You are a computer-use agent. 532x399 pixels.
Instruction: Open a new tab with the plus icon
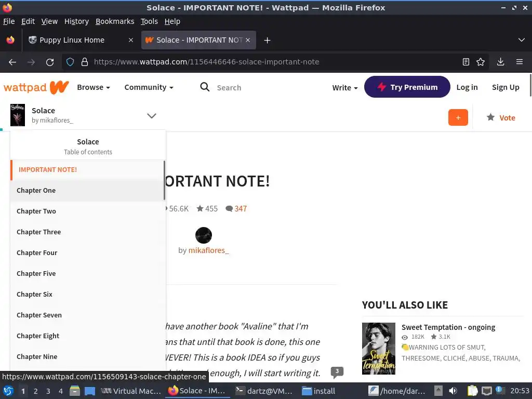point(268,41)
